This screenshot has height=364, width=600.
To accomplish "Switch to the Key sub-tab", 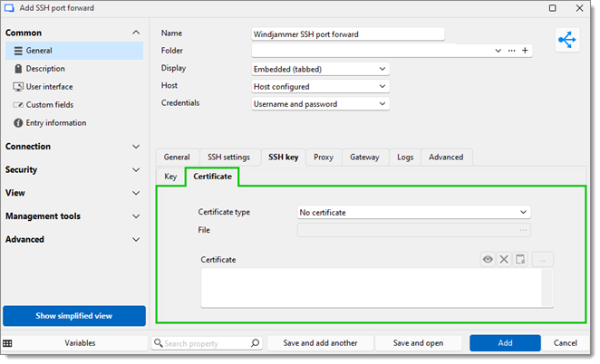I will click(x=170, y=177).
